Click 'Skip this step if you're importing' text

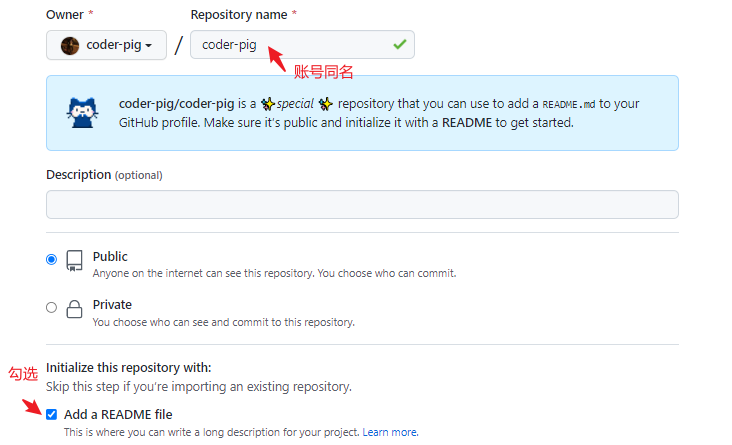(199, 387)
